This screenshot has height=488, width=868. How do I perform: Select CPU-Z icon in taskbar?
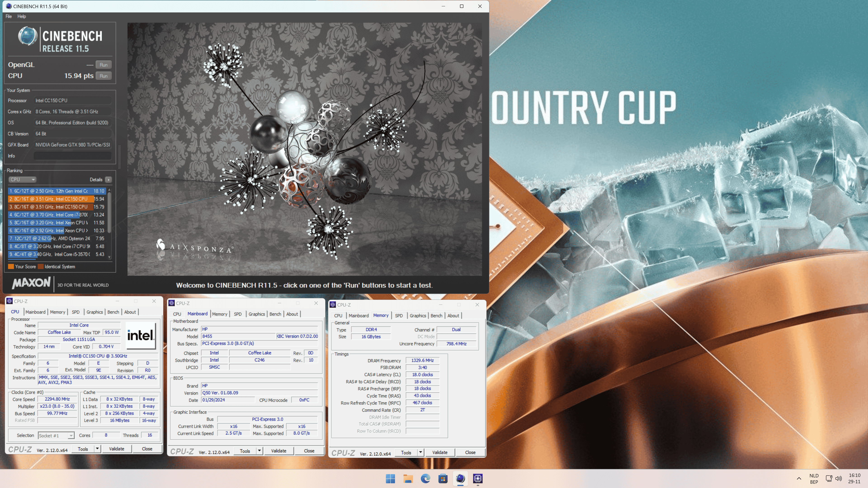[x=478, y=479]
